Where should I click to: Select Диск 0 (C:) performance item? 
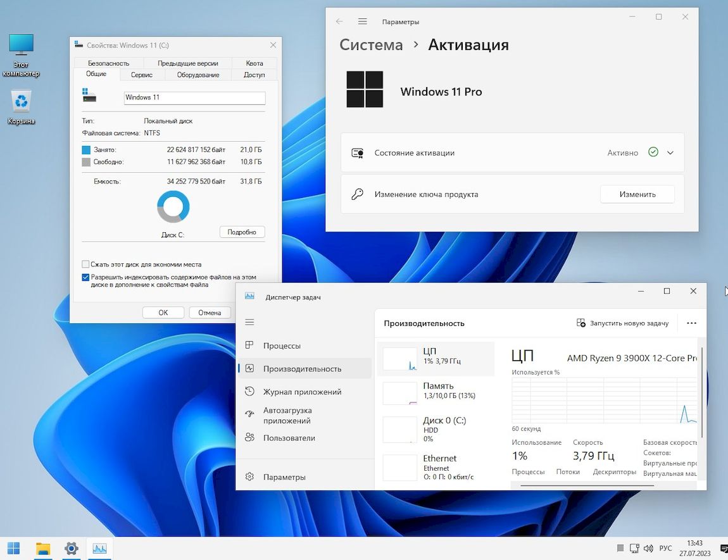436,429
